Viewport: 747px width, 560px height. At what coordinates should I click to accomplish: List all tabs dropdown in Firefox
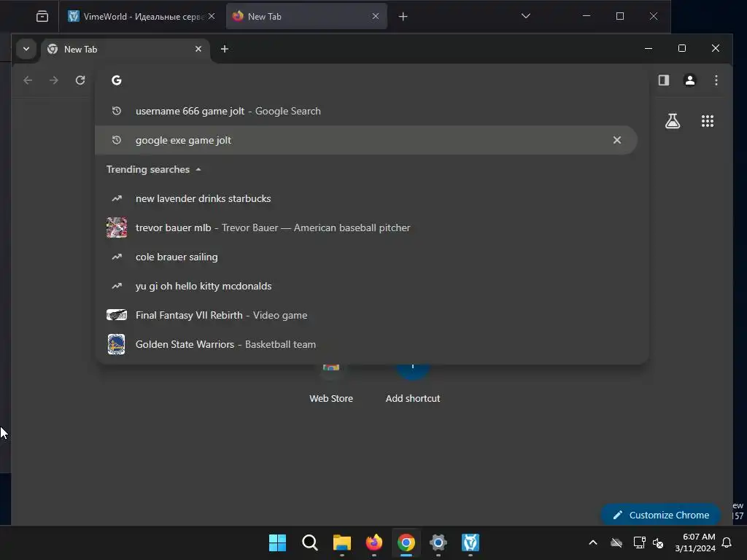pyautogui.click(x=525, y=16)
